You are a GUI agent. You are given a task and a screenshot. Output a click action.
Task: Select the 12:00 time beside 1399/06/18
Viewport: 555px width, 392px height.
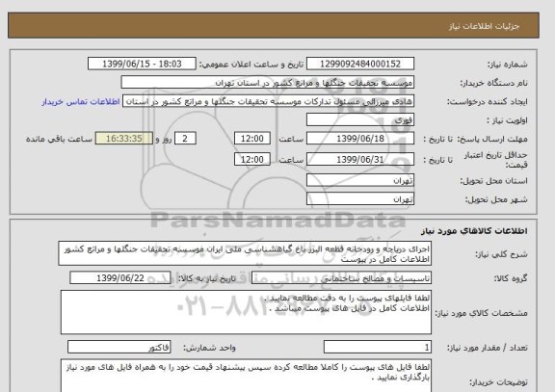[252, 139]
